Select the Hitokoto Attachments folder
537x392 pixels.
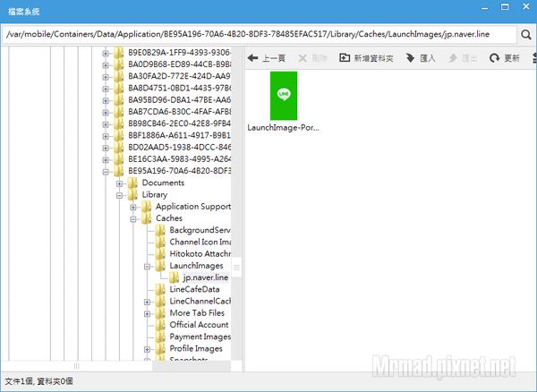pos(200,254)
